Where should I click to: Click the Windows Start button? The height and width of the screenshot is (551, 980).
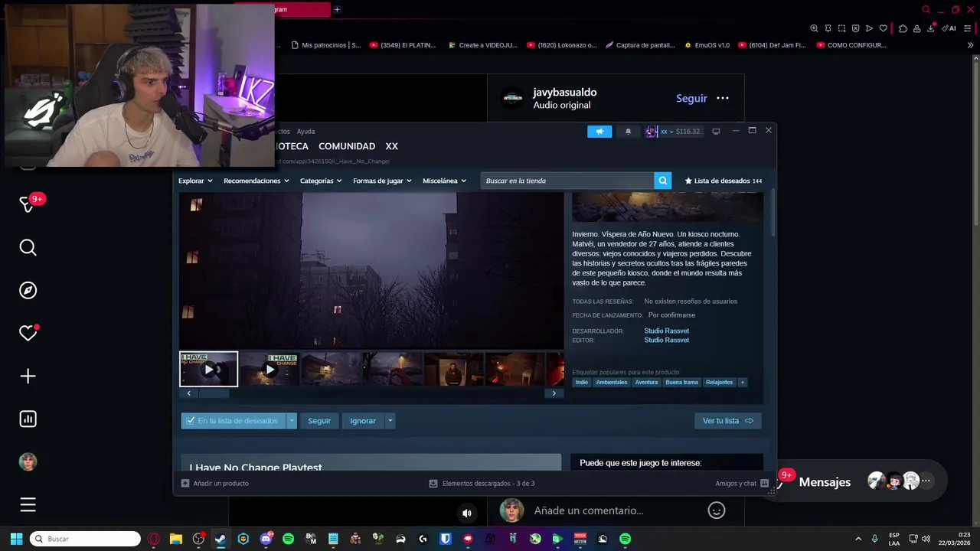pos(16,539)
